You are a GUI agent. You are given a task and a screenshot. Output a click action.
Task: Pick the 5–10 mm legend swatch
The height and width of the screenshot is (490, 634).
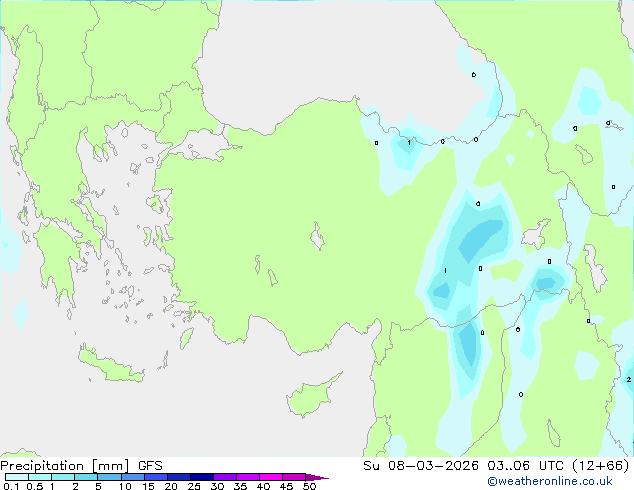pos(109,477)
